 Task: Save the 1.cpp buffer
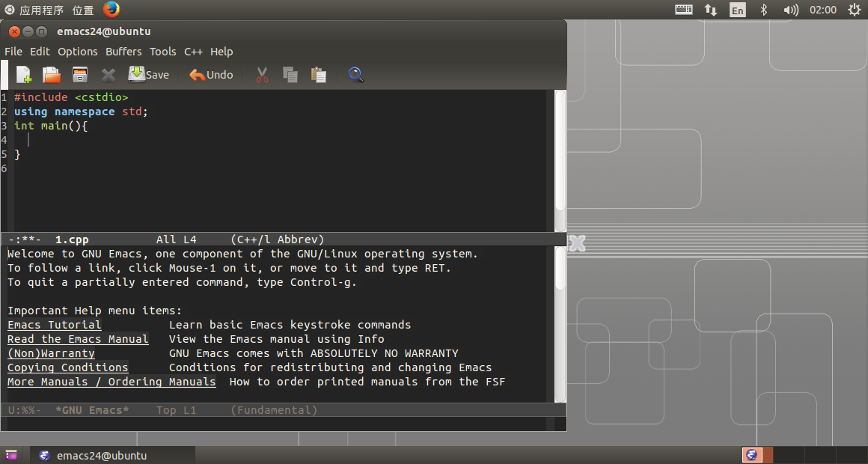[x=149, y=75]
